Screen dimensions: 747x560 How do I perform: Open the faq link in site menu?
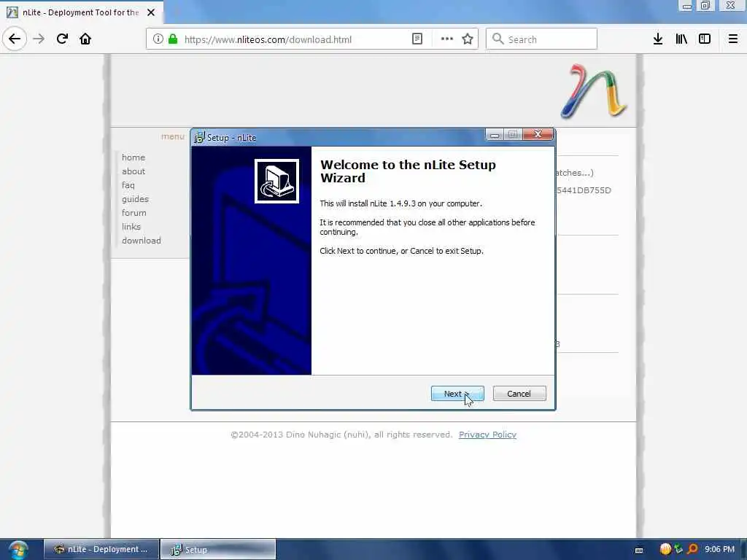[x=128, y=184]
